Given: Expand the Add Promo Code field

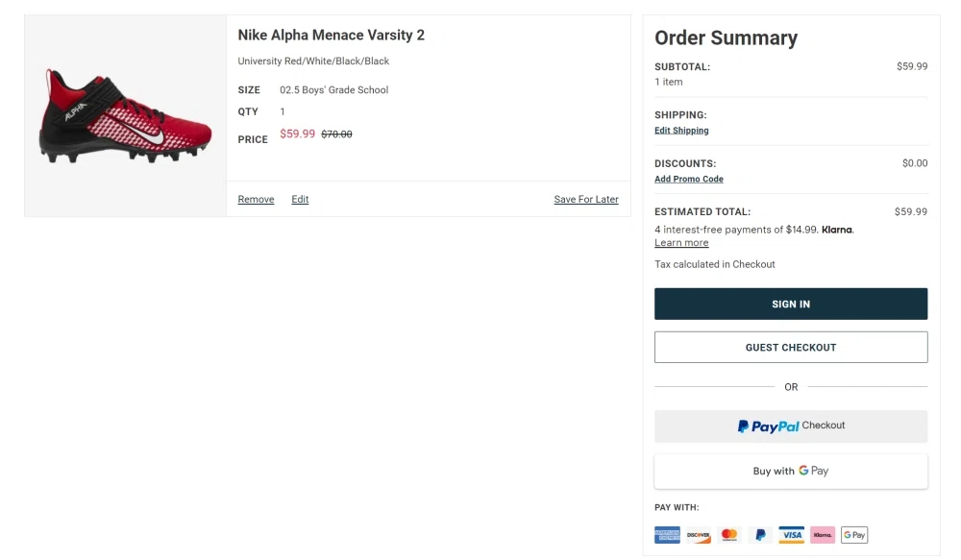Looking at the screenshot, I should tap(688, 179).
